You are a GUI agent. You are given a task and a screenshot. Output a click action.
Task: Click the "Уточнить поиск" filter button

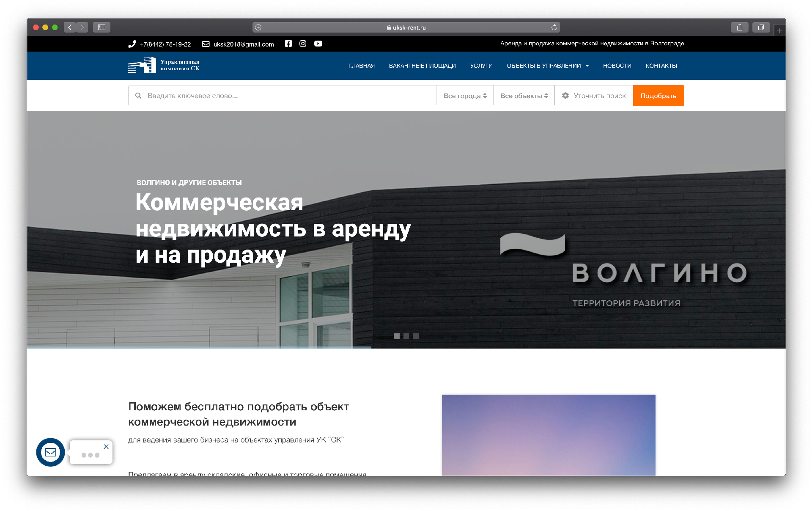594,96
